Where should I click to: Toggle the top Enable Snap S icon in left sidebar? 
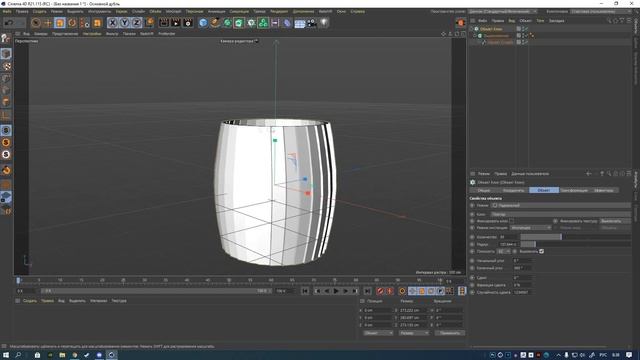click(x=6, y=131)
